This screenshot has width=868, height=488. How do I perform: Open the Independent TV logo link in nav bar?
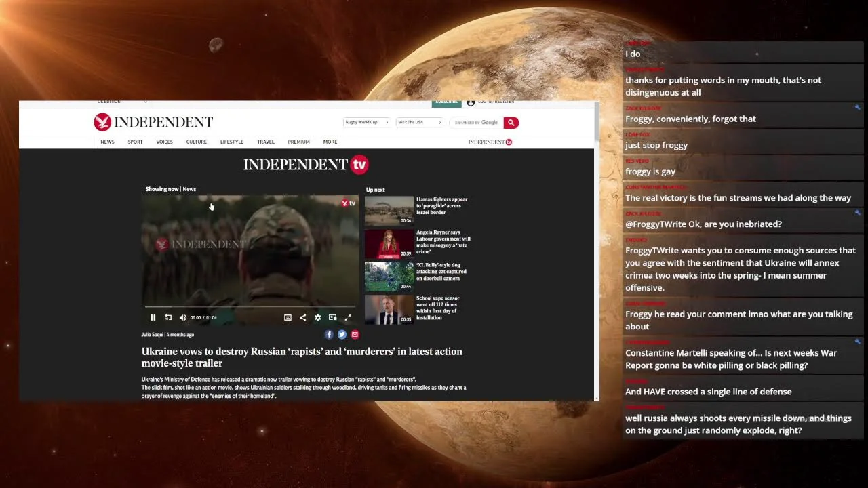tap(490, 142)
